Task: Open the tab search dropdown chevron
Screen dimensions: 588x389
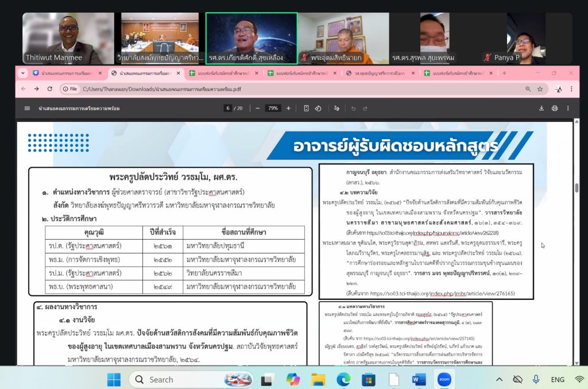Action: click(x=23, y=73)
